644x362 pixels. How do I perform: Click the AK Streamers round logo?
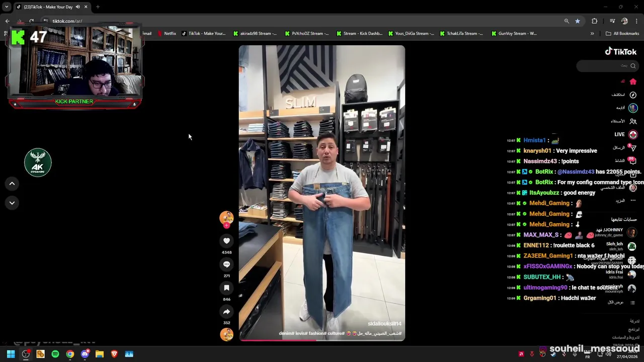(38, 162)
